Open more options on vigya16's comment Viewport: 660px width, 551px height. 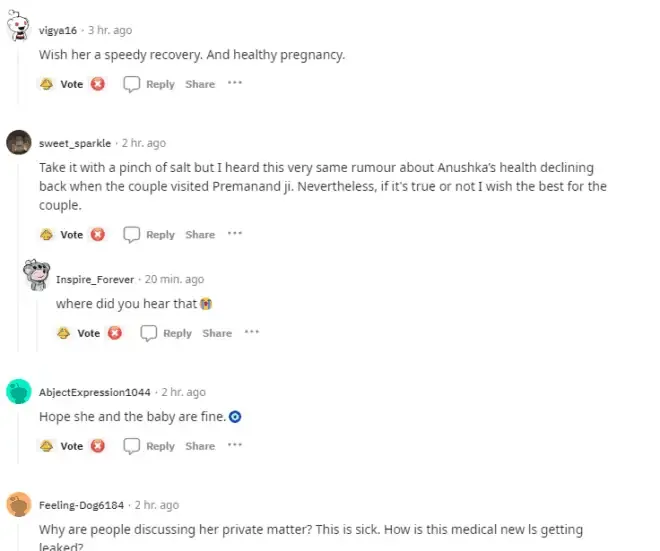click(235, 83)
